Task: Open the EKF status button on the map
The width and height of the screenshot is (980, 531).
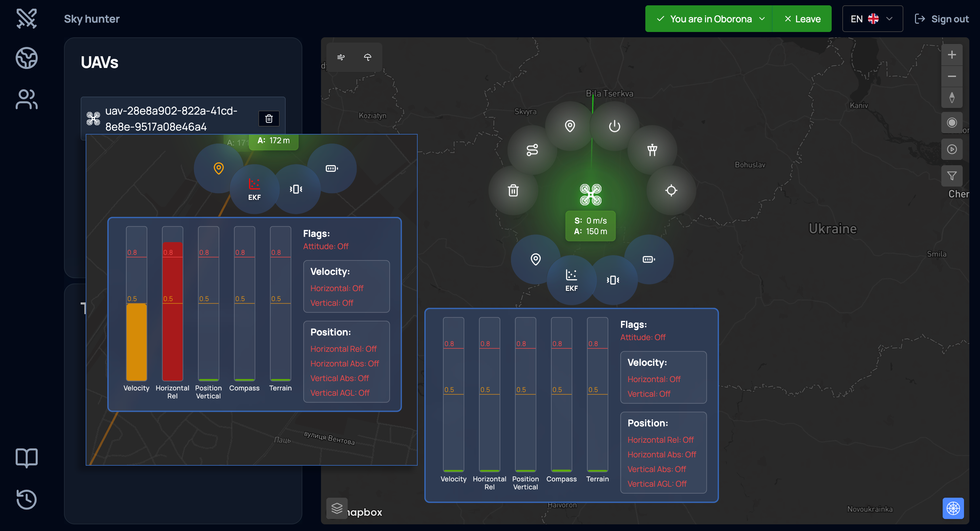Action: (x=571, y=280)
